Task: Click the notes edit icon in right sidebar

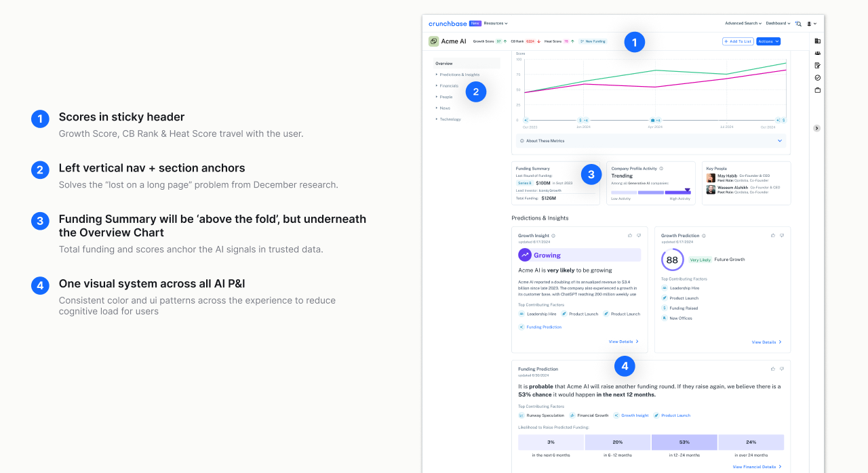Action: [x=817, y=66]
